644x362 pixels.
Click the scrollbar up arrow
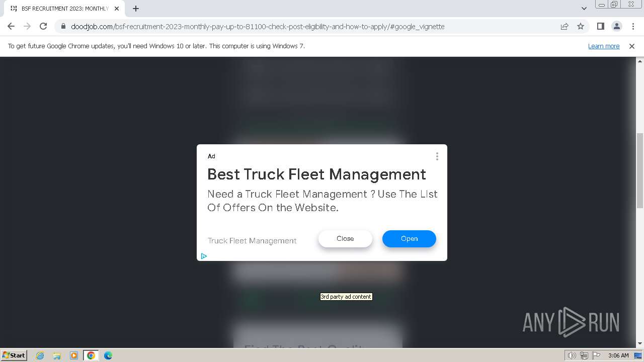[x=640, y=61]
